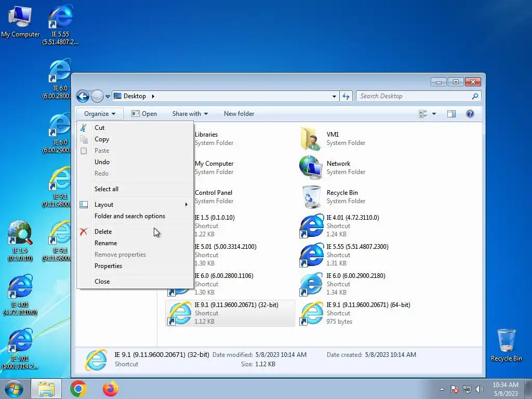
Task: Select IE 9.1 64-bit shortcut icon
Action: (311, 313)
